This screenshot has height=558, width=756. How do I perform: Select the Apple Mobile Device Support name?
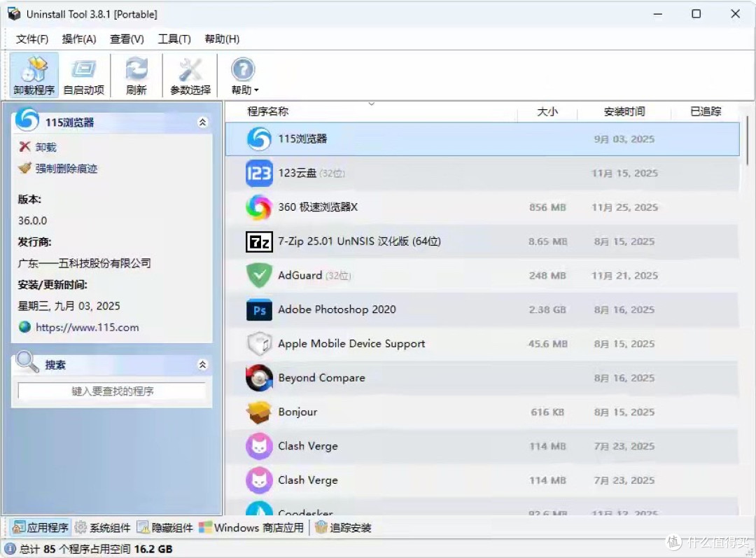point(351,344)
